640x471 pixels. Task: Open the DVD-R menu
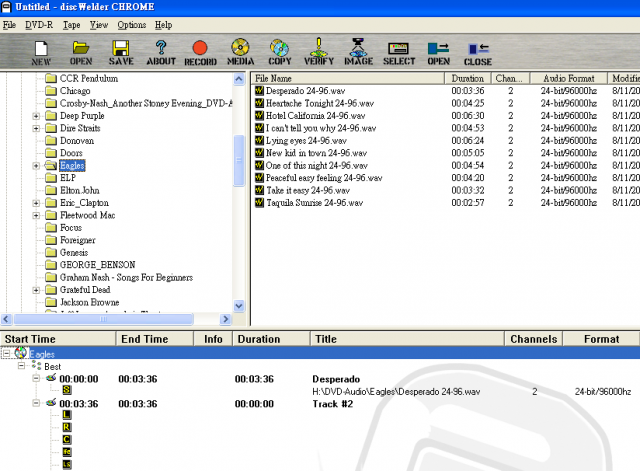pyautogui.click(x=39, y=25)
